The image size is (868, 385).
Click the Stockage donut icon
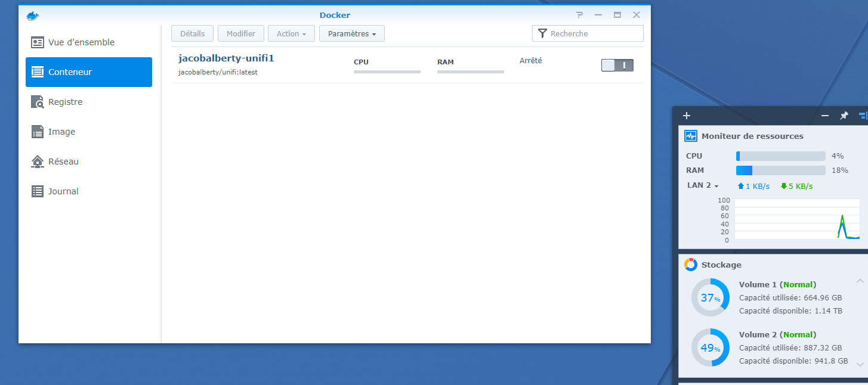(x=691, y=265)
